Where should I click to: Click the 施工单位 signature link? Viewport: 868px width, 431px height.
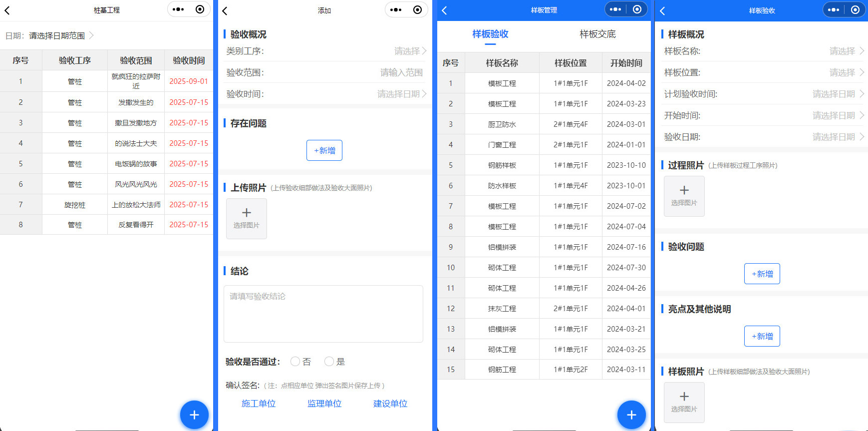click(x=259, y=404)
